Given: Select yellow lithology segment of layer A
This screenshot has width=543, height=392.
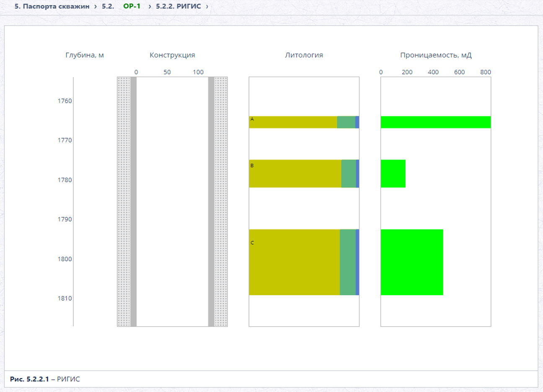Looking at the screenshot, I should 293,122.
